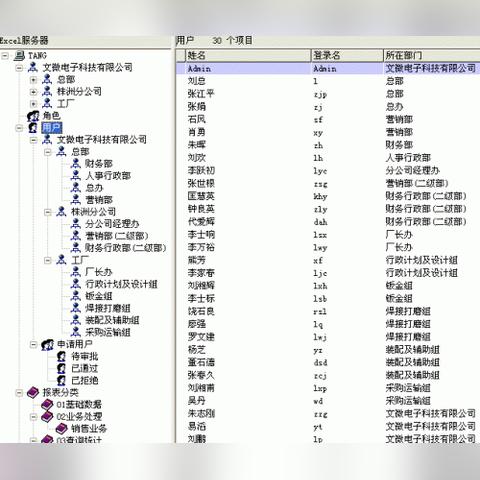
Task: Sort by the 所在部门 column header
Action: [432, 55]
